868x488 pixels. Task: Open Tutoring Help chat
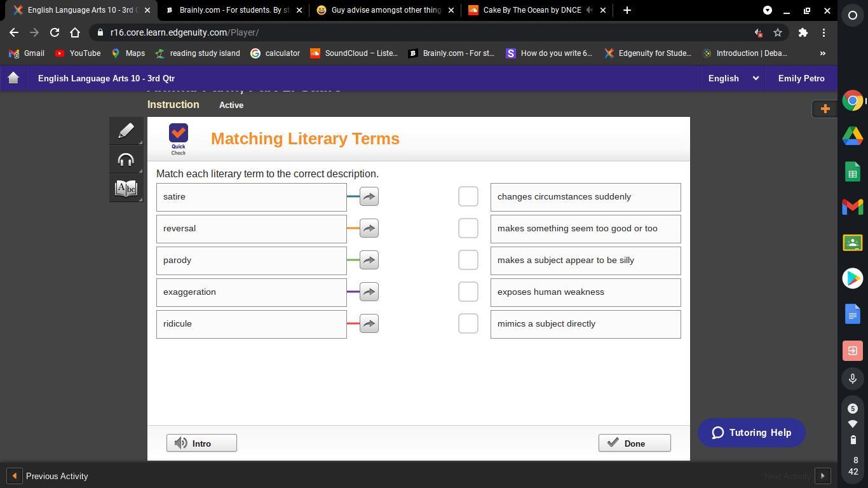tap(751, 433)
